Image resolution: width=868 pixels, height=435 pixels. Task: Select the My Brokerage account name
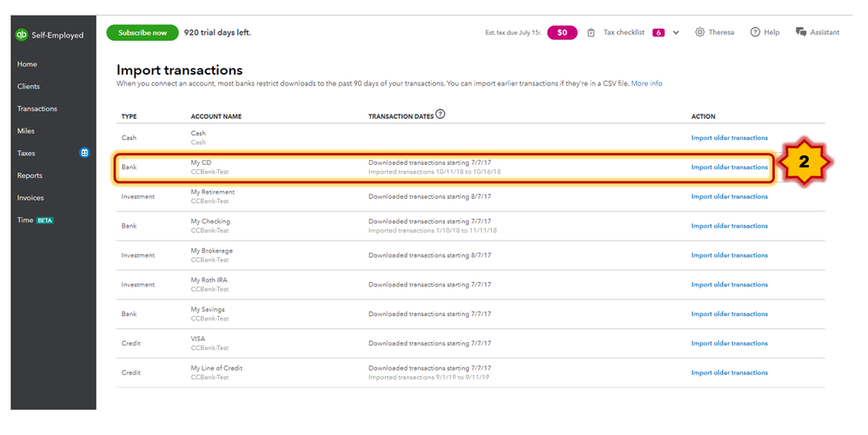(211, 251)
